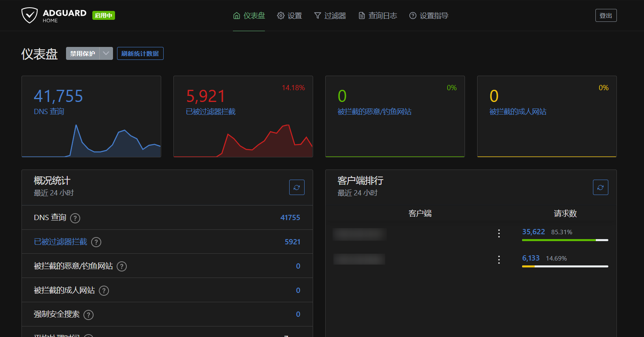Viewport: 644px width, 337px height.
Task: Open the 被拦截的恶意/钓鱼网站 card link
Action: coord(375,112)
